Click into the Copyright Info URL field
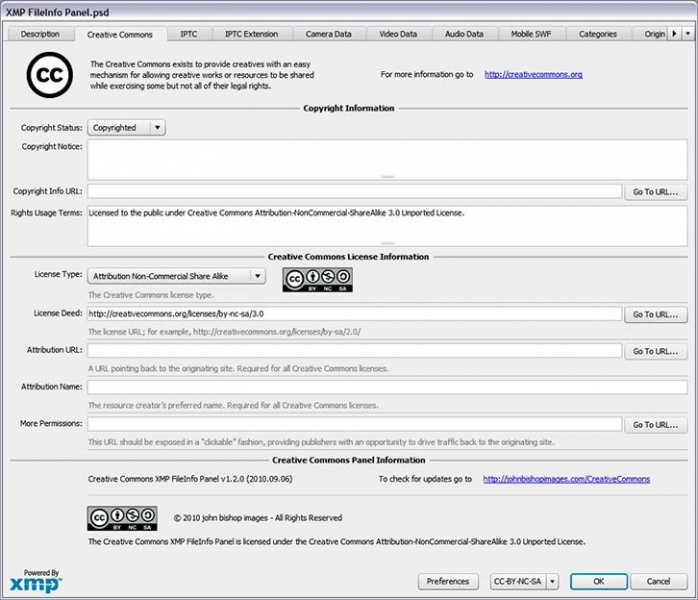 point(354,191)
